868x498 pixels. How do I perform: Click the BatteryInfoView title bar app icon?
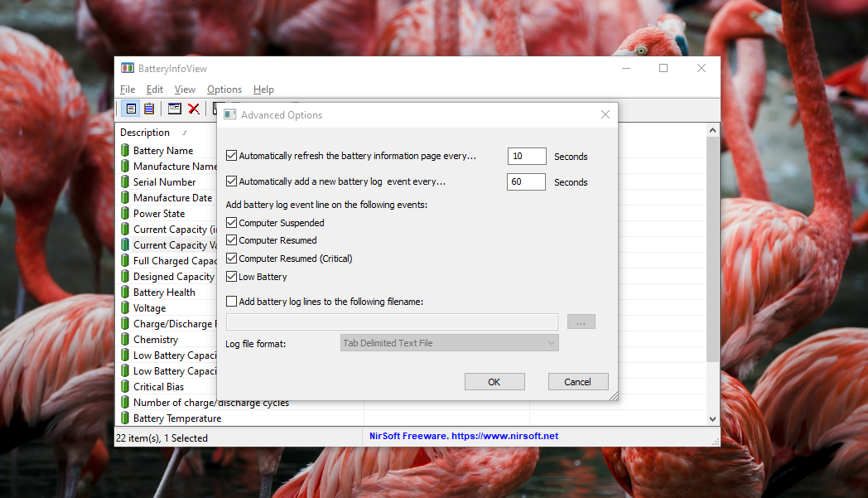coord(128,68)
